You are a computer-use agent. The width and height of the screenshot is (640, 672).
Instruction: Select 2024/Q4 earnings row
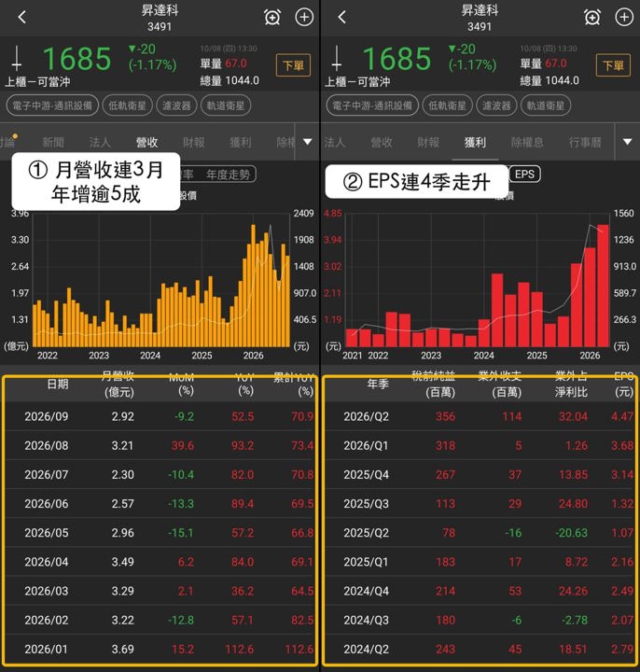coord(480,591)
